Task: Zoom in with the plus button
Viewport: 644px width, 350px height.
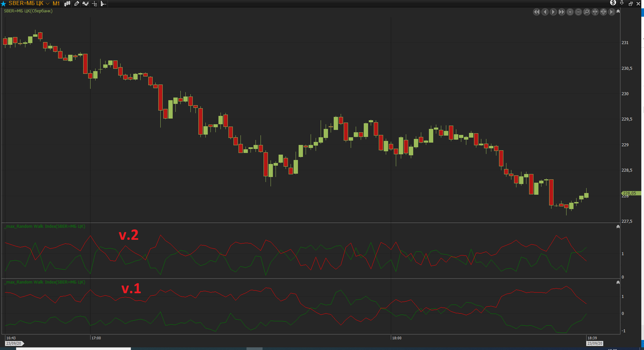Action: tap(570, 12)
